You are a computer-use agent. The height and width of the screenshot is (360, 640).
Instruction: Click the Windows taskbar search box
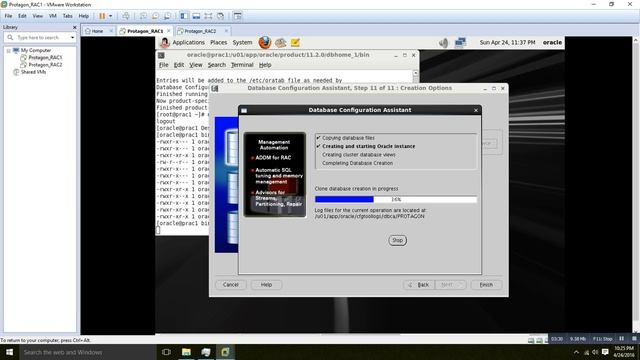[87, 352]
